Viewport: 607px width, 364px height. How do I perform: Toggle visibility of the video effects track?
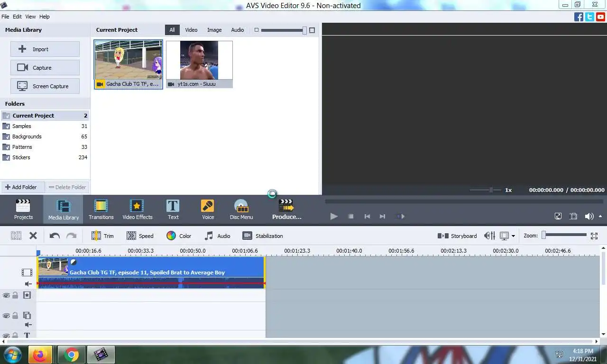click(6, 295)
